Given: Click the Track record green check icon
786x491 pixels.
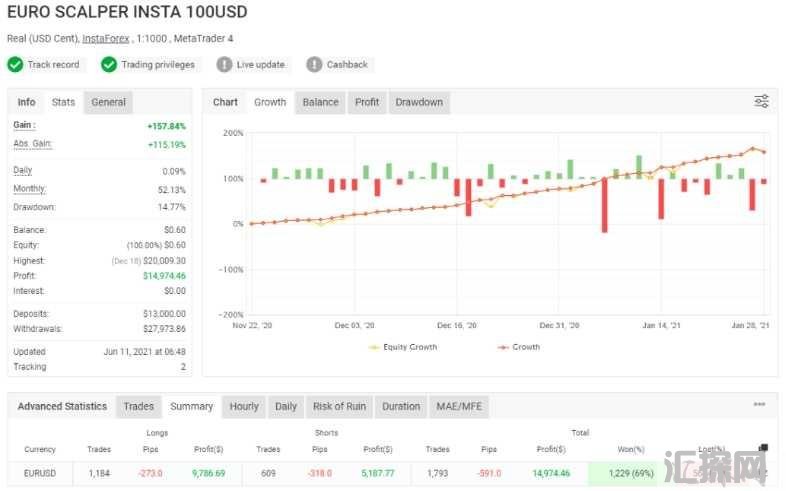Looking at the screenshot, I should (x=15, y=65).
